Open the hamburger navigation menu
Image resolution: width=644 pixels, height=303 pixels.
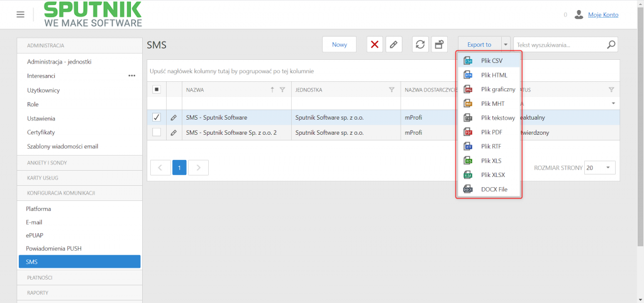point(21,14)
